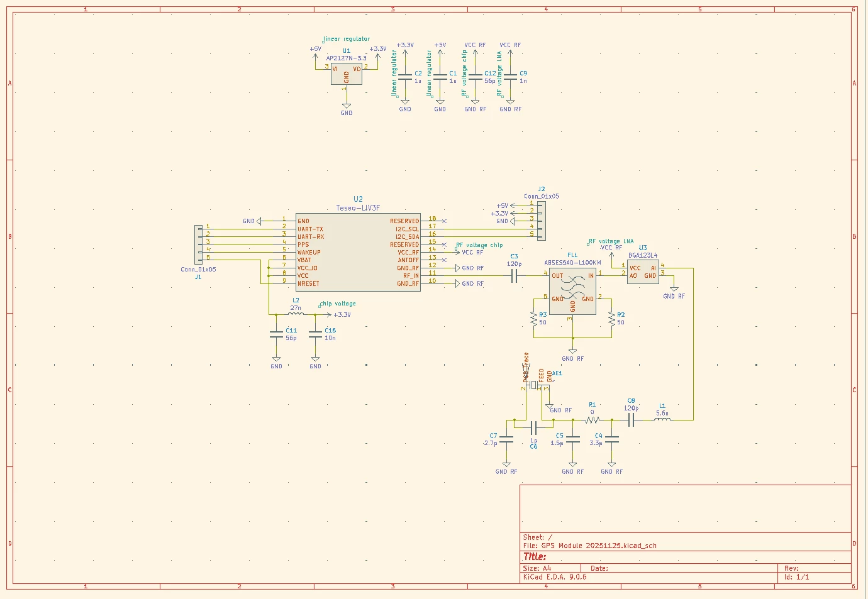868x599 pixels.
Task: Select inductor L2 27n symbol
Action: (x=296, y=313)
